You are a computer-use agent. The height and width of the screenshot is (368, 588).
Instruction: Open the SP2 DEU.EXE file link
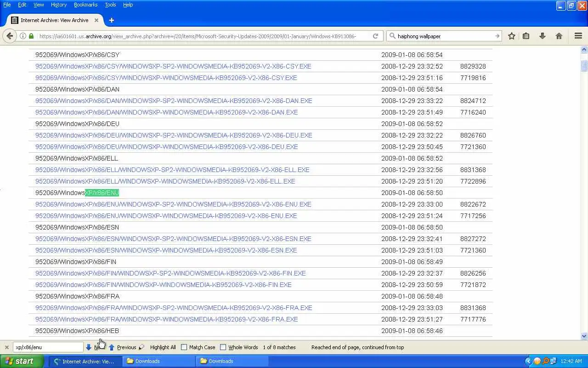tap(174, 135)
